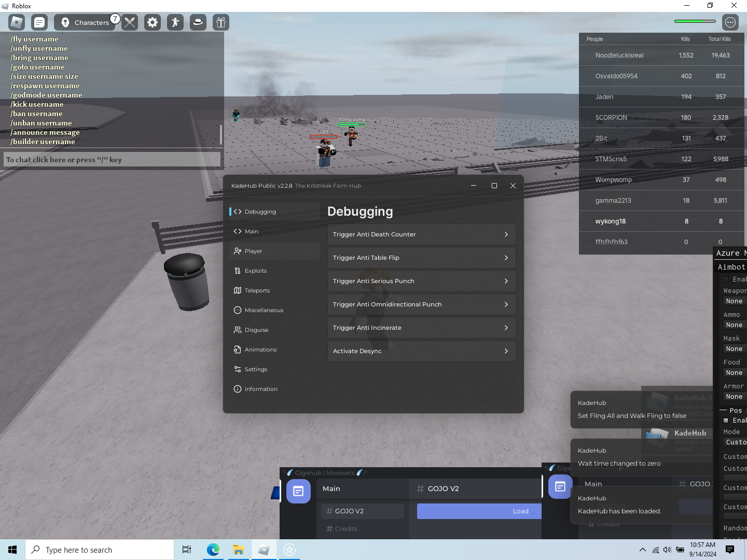The image size is (747, 560).
Task: Click the second Gigahub purple icon
Action: pos(560,486)
